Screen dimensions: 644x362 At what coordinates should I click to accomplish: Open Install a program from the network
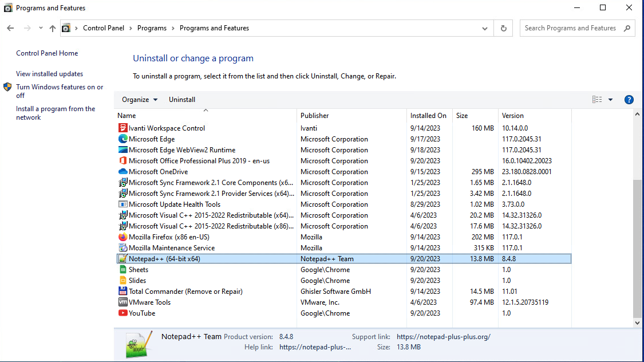click(56, 113)
